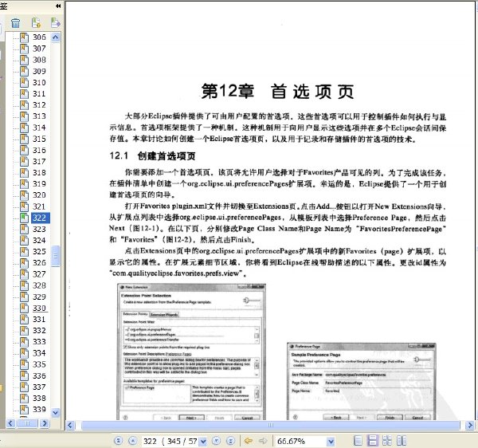Screen dimensions: 478x448
Task: Select bookmark 321
Action: tap(39, 206)
